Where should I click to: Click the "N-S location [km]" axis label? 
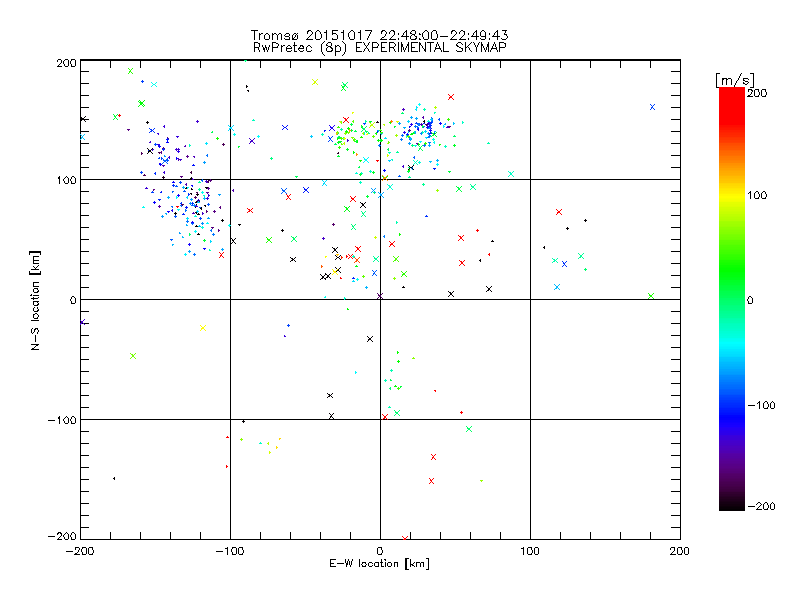click(x=35, y=300)
